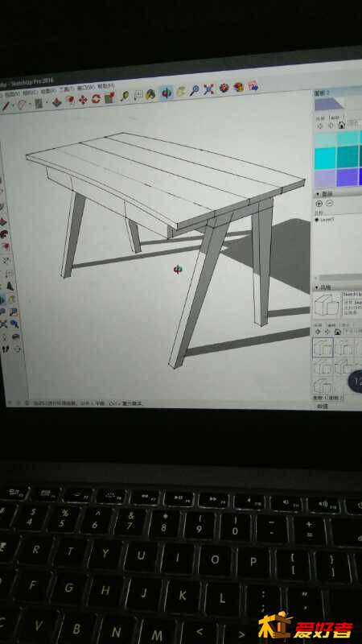Image resolution: width=362 pixels, height=644 pixels.
Task: Click the footprints Walk tool icon
Action: (5, 349)
